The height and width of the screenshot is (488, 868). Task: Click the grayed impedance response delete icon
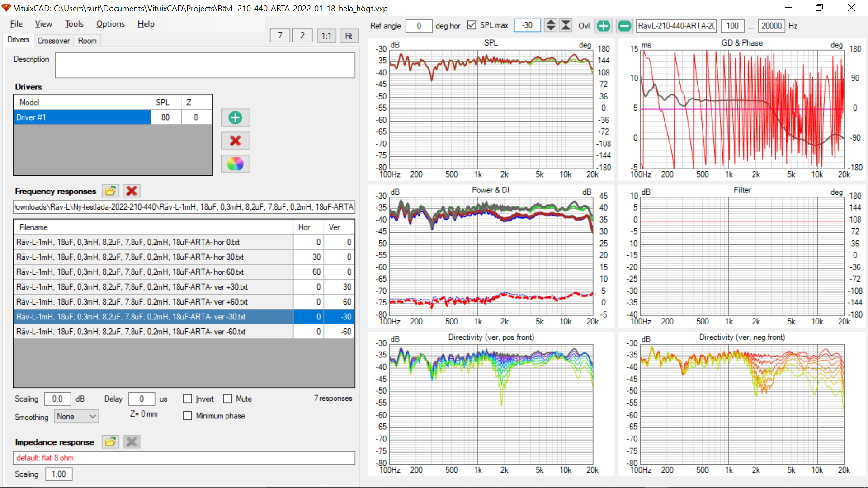coord(132,441)
